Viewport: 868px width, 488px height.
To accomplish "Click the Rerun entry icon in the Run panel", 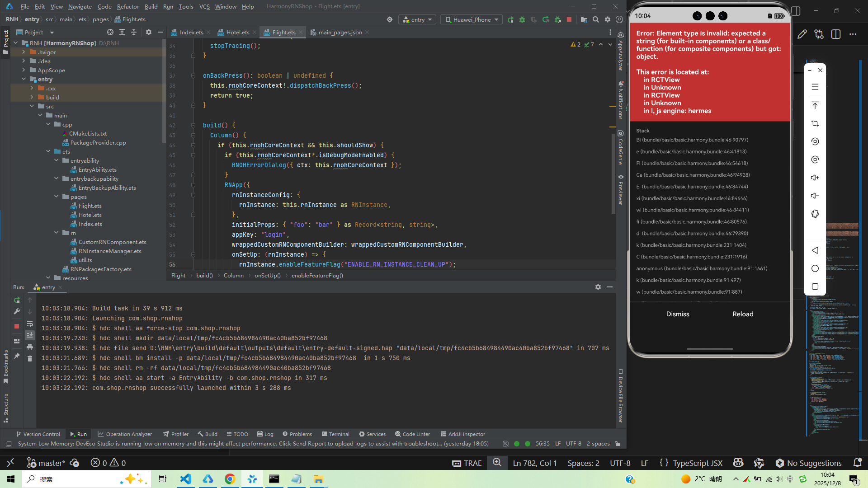I will 17,300.
